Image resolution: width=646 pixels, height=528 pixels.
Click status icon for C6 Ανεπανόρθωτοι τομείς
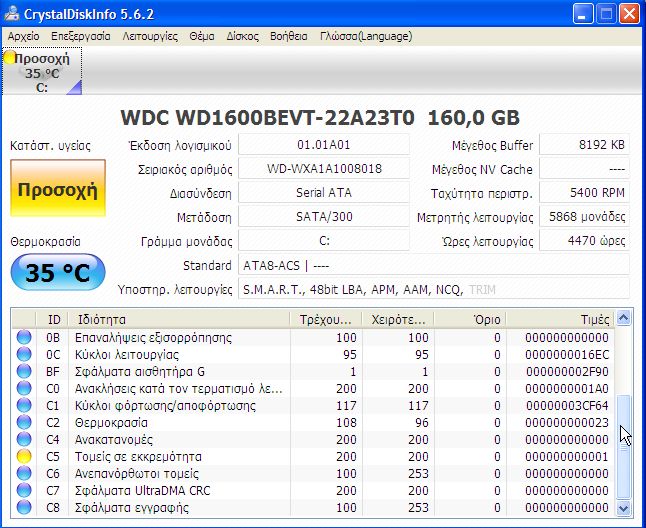tap(24, 474)
